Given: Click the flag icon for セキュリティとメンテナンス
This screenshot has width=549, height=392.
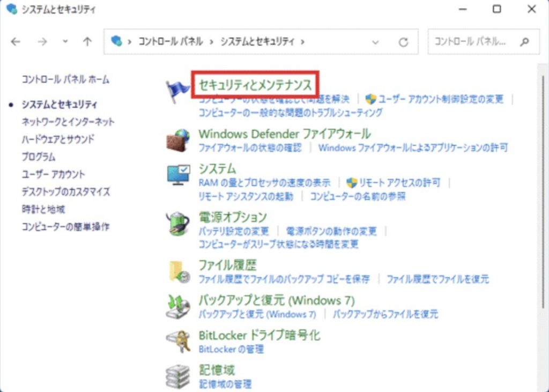Looking at the screenshot, I should point(178,91).
